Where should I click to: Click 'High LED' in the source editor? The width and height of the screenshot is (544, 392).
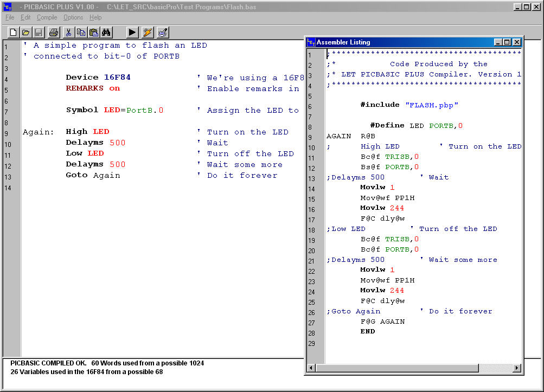(x=87, y=131)
